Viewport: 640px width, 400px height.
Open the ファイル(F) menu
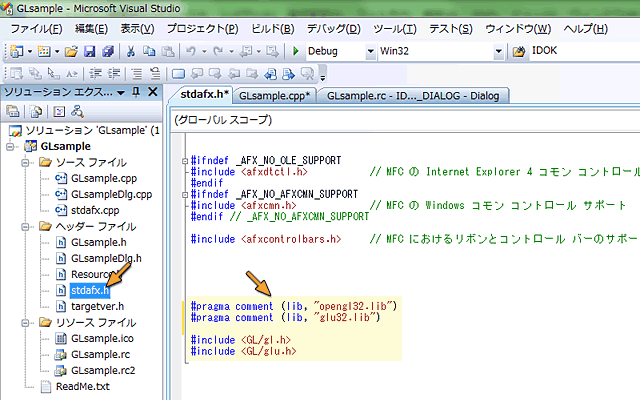36,29
